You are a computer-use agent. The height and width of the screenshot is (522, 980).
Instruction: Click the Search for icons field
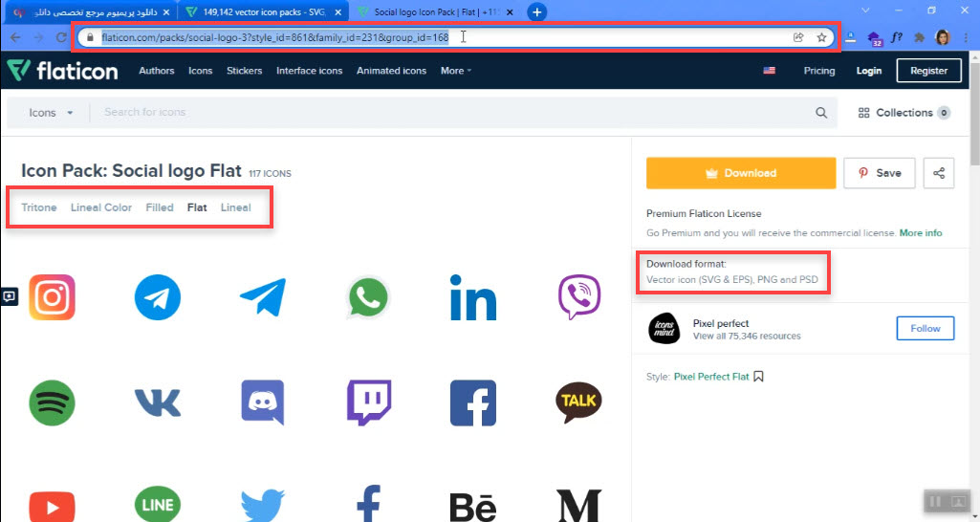pyautogui.click(x=450, y=113)
